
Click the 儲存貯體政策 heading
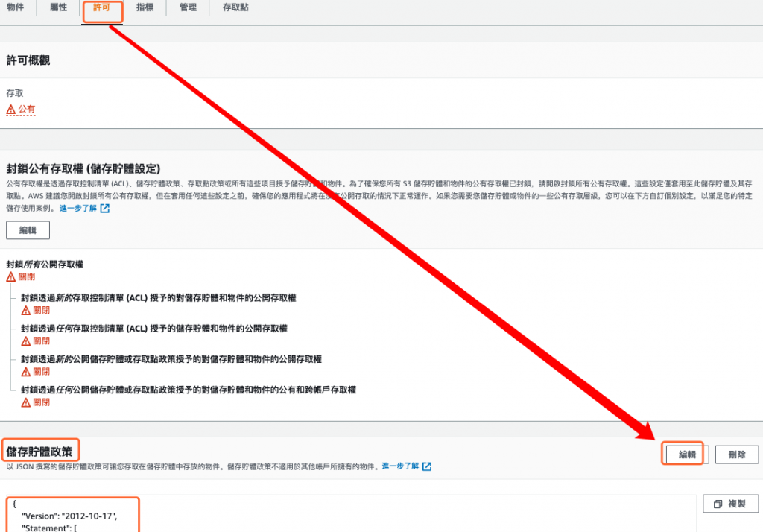click(x=39, y=452)
